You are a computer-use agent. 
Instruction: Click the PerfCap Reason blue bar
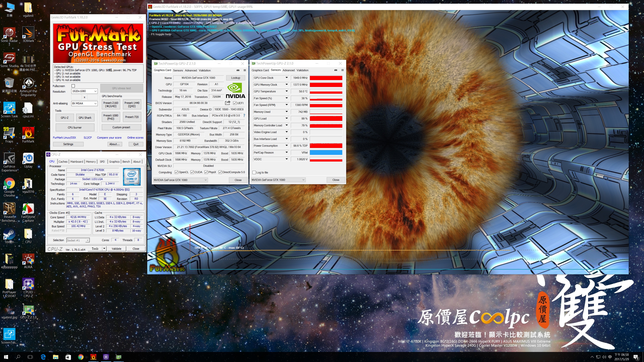click(x=326, y=152)
